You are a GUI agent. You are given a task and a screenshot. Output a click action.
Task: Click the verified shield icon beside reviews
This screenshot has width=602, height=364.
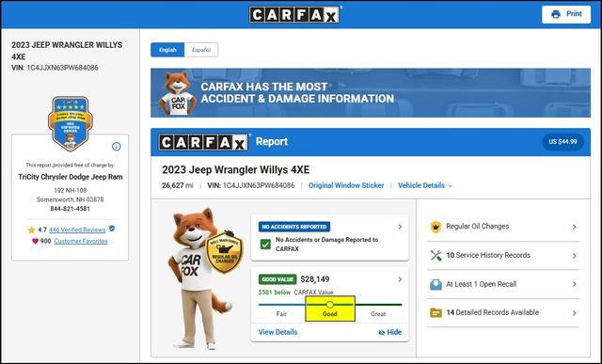[x=112, y=229]
